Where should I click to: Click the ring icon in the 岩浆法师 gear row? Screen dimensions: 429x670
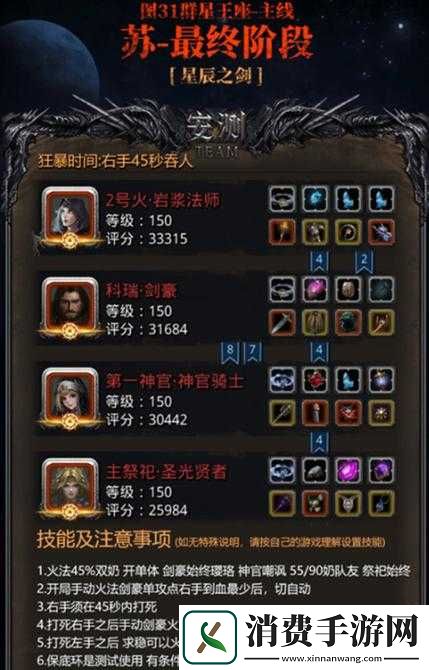click(282, 199)
